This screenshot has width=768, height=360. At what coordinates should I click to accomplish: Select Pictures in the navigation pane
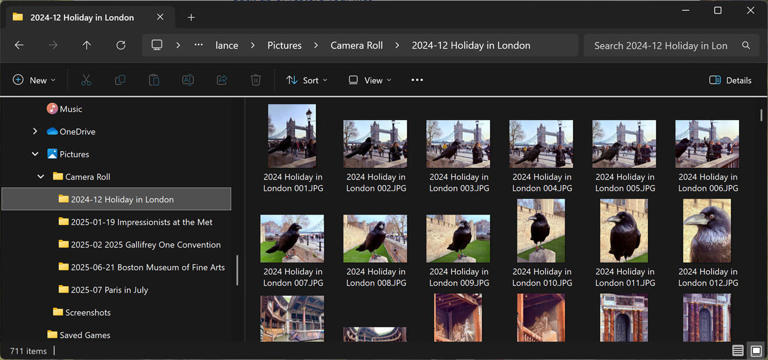tap(68, 154)
